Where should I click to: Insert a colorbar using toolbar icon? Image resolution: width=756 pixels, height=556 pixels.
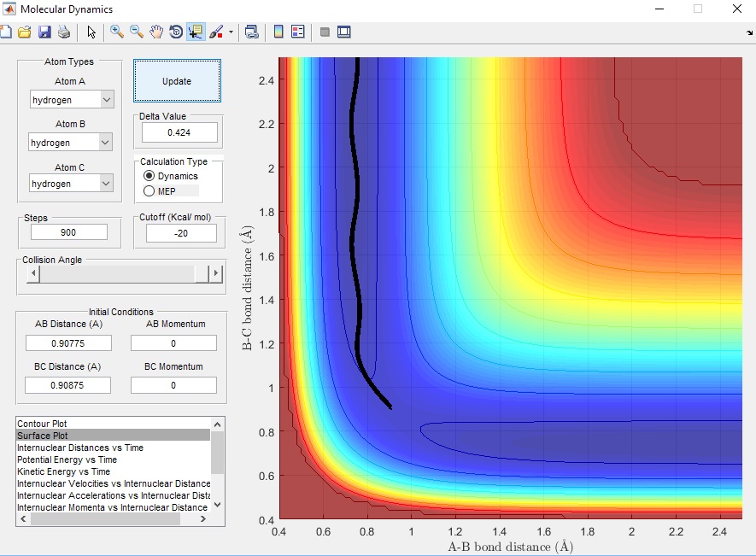tap(278, 32)
